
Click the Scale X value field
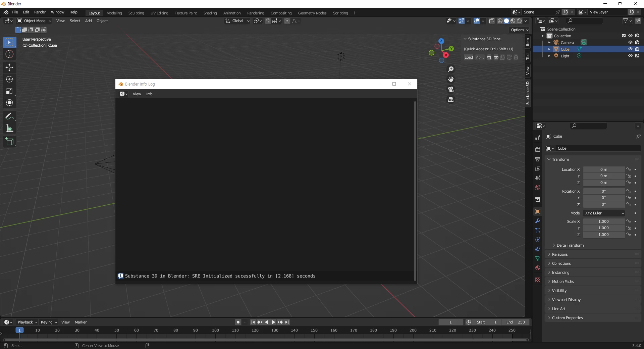(603, 221)
